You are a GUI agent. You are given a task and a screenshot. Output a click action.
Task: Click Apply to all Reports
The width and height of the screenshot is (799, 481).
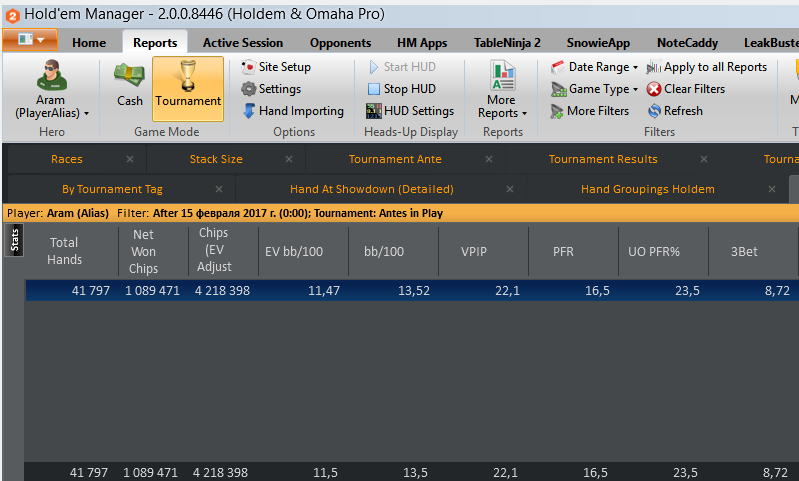[x=707, y=67]
